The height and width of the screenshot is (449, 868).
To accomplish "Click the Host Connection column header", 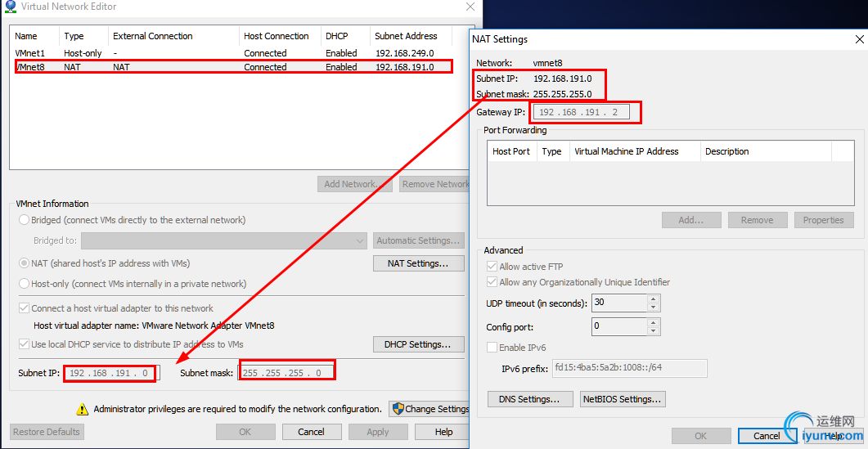I will click(x=280, y=36).
